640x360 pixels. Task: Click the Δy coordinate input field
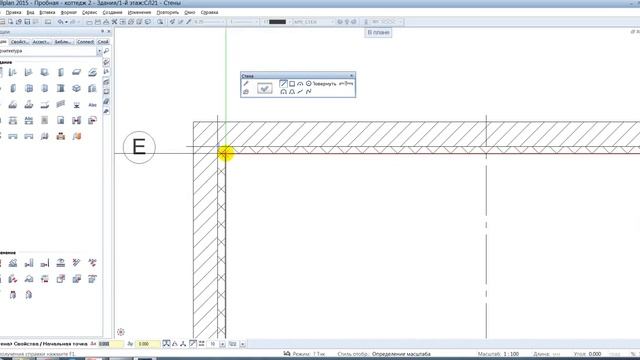pos(147,344)
